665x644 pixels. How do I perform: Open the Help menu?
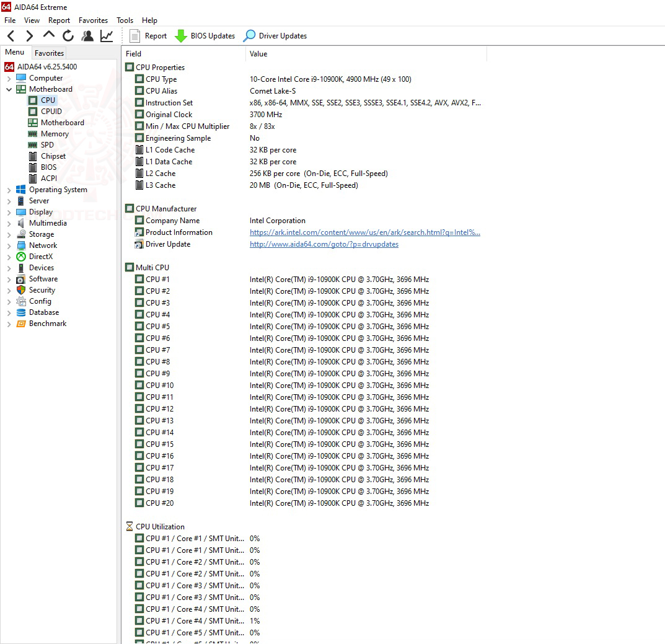pos(149,20)
